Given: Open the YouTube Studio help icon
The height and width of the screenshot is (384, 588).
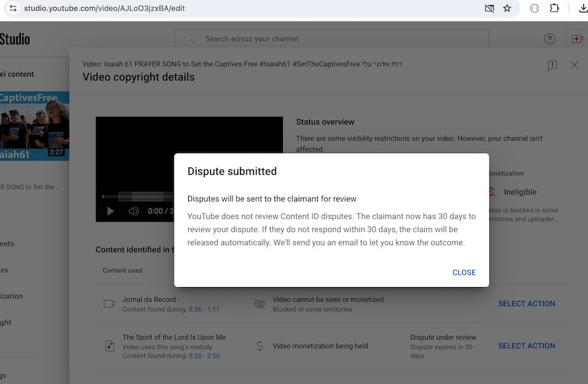Looking at the screenshot, I should [549, 39].
